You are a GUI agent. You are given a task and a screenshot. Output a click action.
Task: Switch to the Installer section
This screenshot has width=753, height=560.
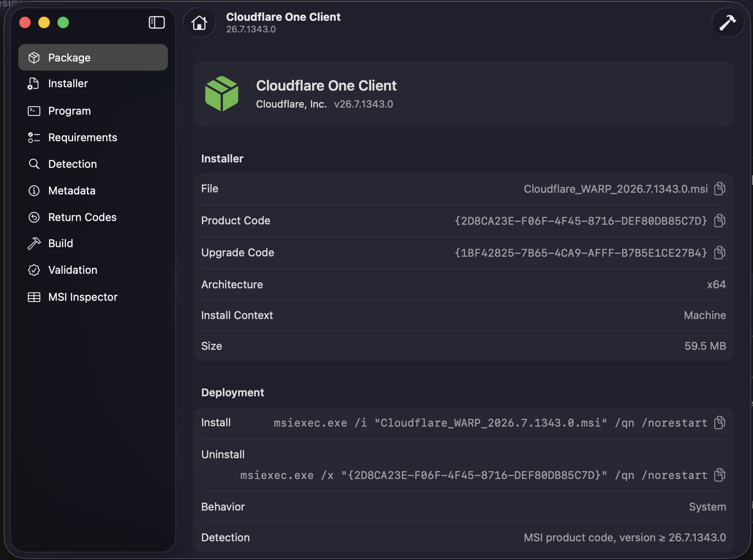click(68, 84)
